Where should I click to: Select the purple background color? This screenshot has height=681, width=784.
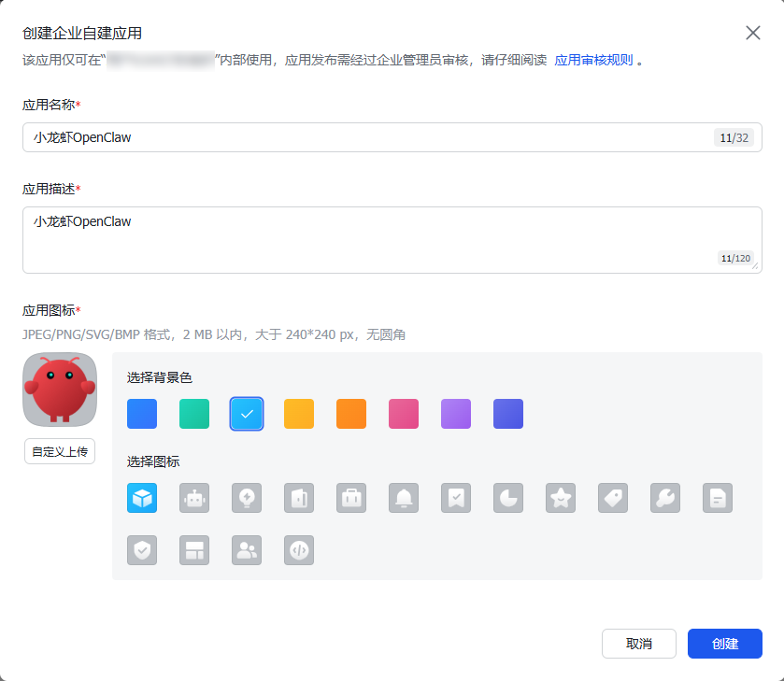pyautogui.click(x=456, y=414)
